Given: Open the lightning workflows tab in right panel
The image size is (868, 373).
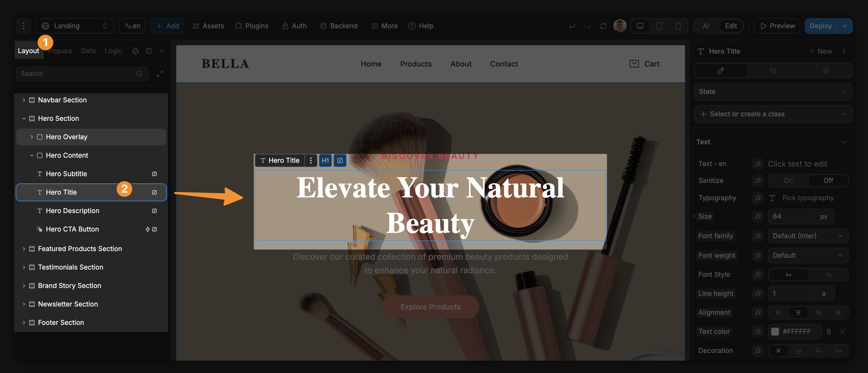Looking at the screenshot, I should pos(825,71).
